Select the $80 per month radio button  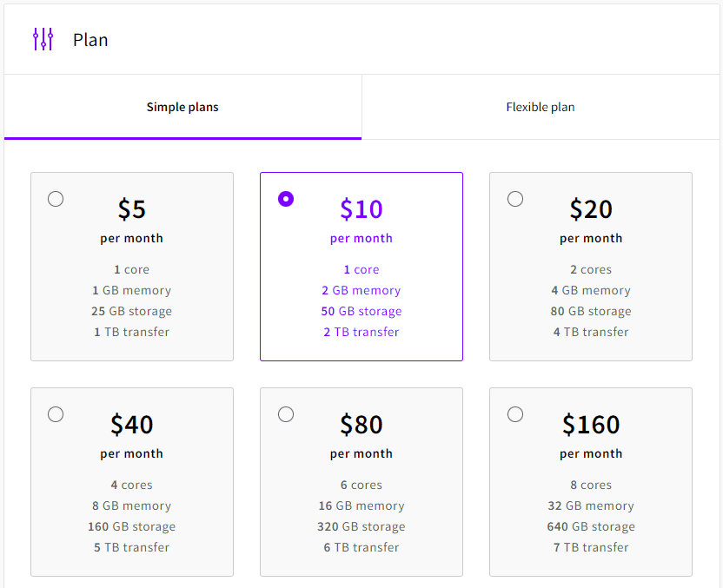coord(286,414)
